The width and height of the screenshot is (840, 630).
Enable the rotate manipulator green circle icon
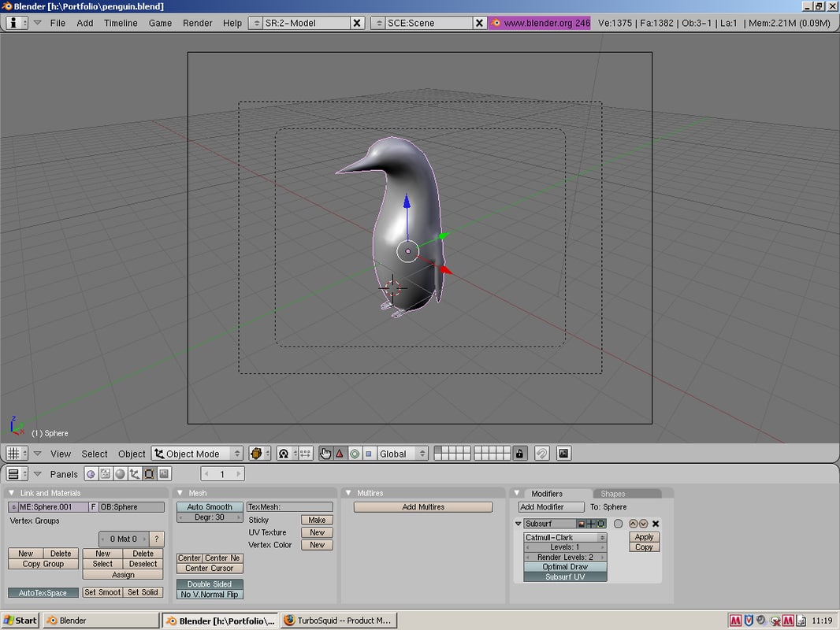[x=355, y=454]
